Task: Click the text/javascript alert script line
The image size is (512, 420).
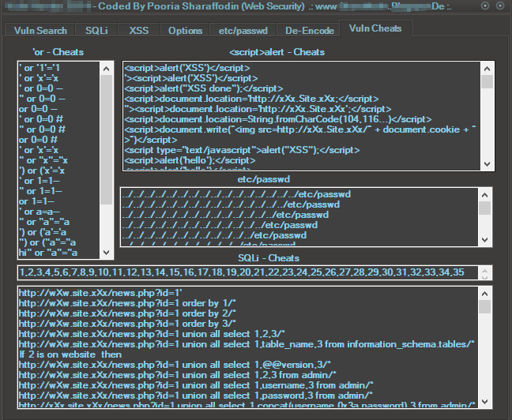Action: [x=242, y=150]
